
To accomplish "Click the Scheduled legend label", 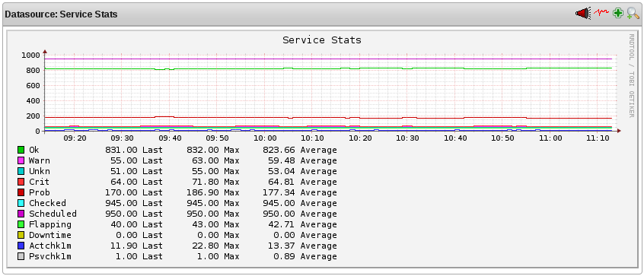I will pyautogui.click(x=53, y=214).
